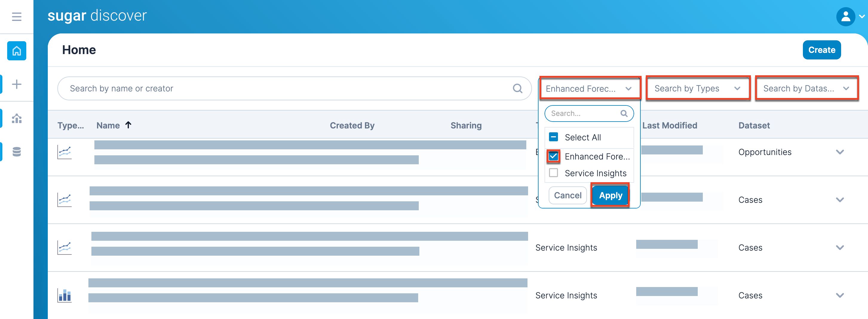Click the plus icon in sidebar
The height and width of the screenshot is (319, 868).
click(x=16, y=84)
